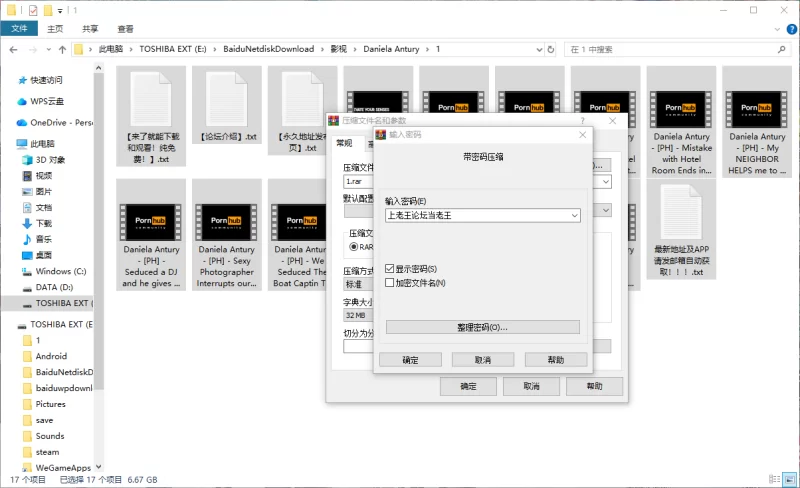Screen dimensions: 800x488
Task: Collapse the 此电脑 tree node
Action: (8, 144)
